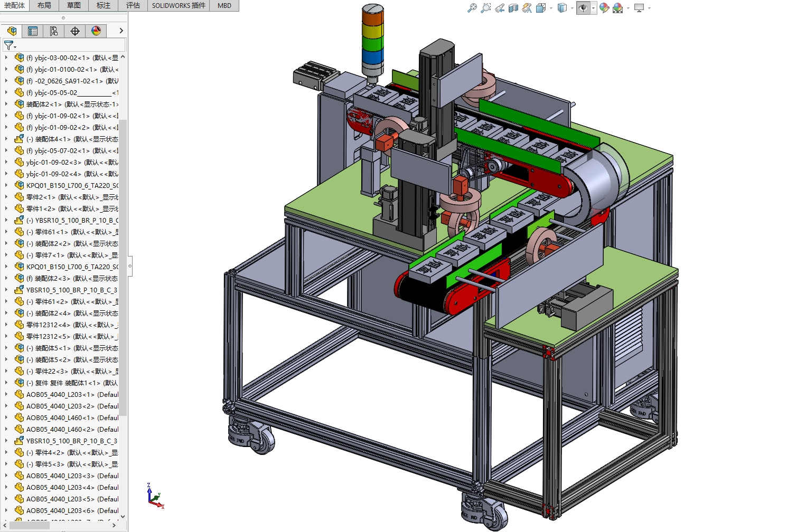The width and height of the screenshot is (787, 532).
Task: Open the MBD ribbon tab
Action: click(224, 5)
